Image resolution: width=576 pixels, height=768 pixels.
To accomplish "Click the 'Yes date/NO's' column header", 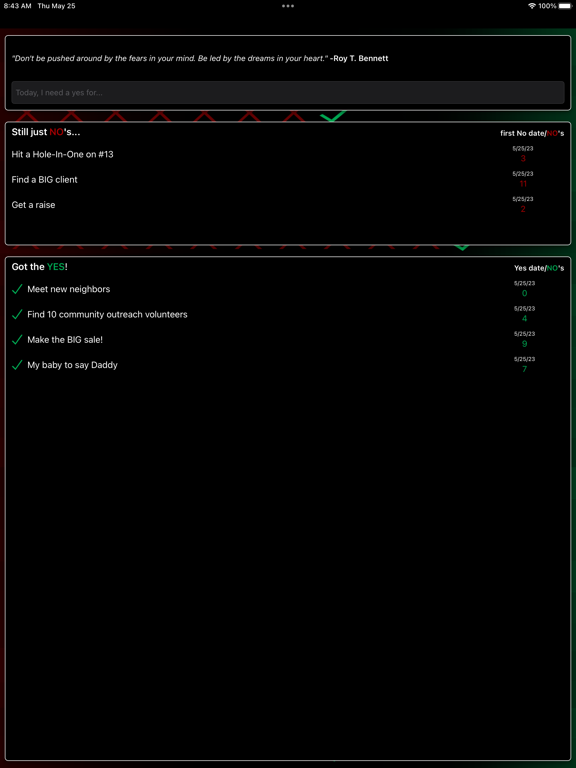I will [x=539, y=268].
